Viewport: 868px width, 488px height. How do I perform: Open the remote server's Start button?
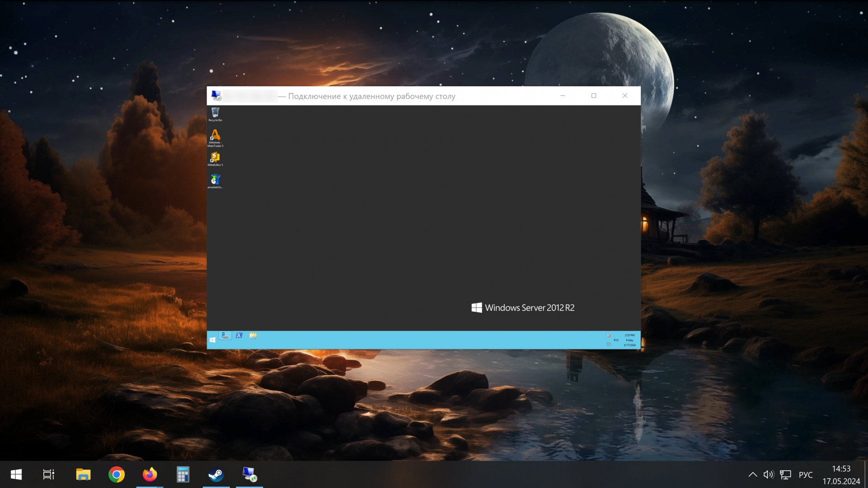pyautogui.click(x=212, y=340)
